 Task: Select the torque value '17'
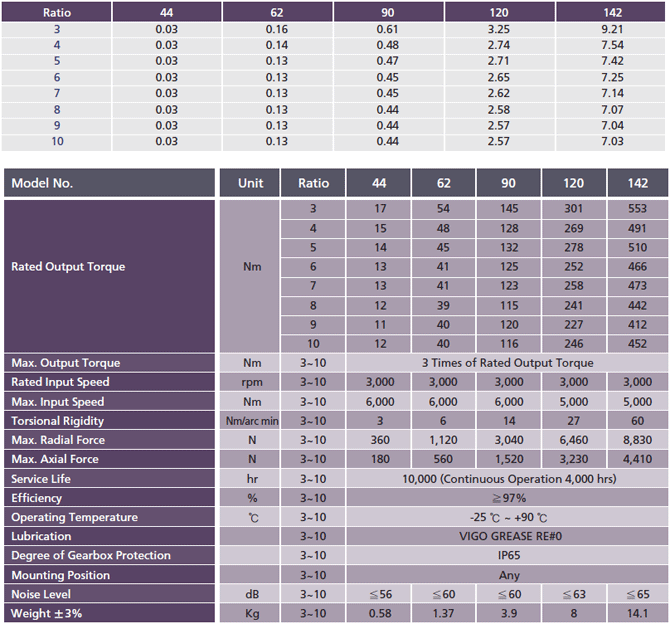click(x=380, y=209)
